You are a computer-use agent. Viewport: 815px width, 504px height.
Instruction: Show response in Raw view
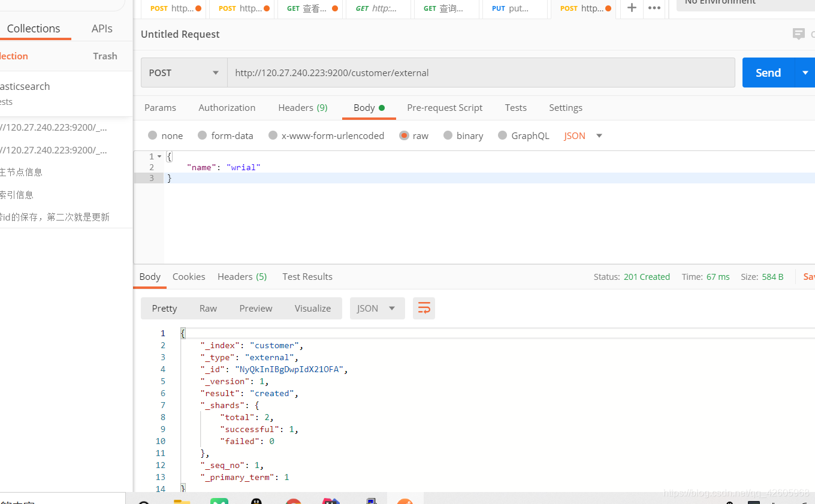[x=208, y=308]
